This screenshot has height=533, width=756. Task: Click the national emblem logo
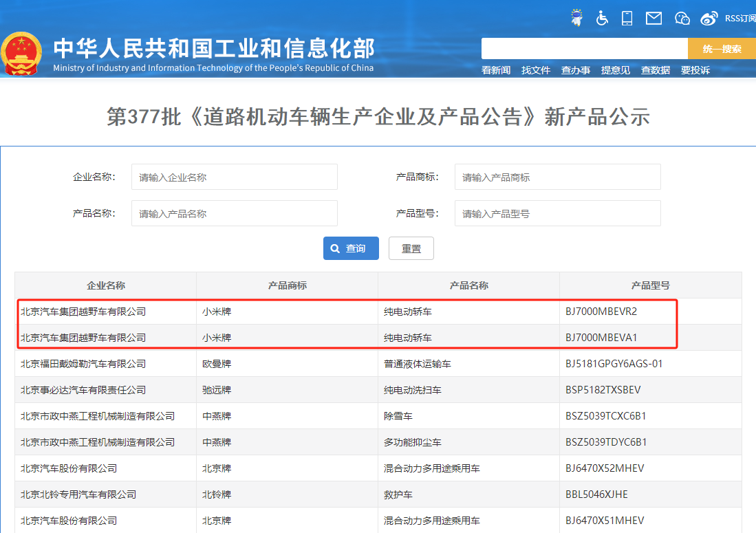tap(23, 52)
